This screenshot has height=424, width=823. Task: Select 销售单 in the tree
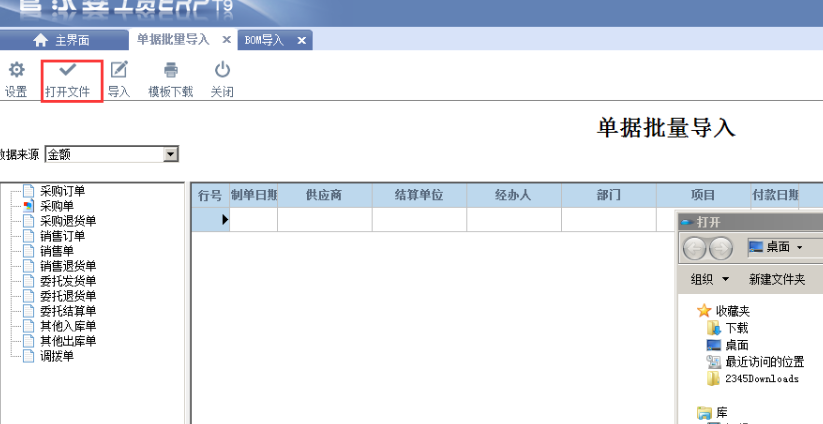pos(57,251)
